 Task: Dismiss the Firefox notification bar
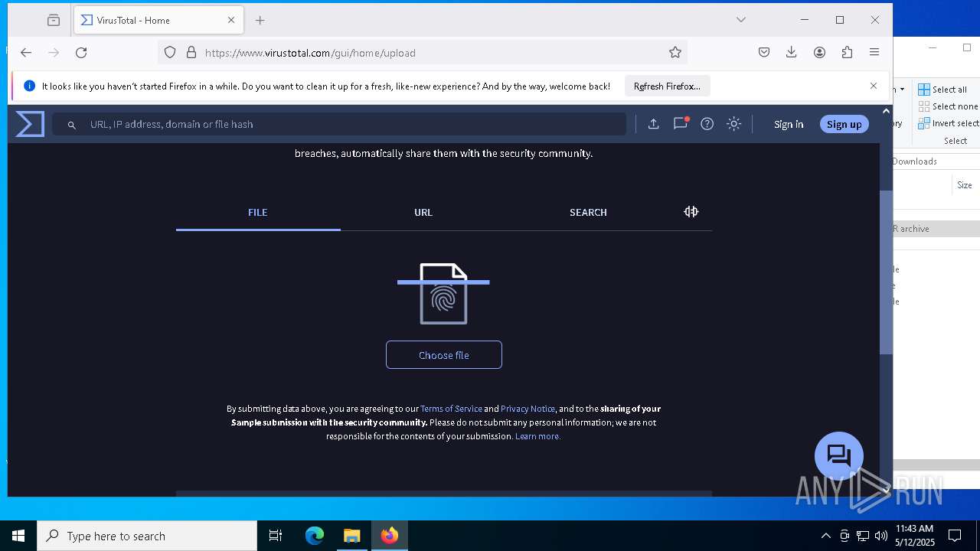point(874,86)
